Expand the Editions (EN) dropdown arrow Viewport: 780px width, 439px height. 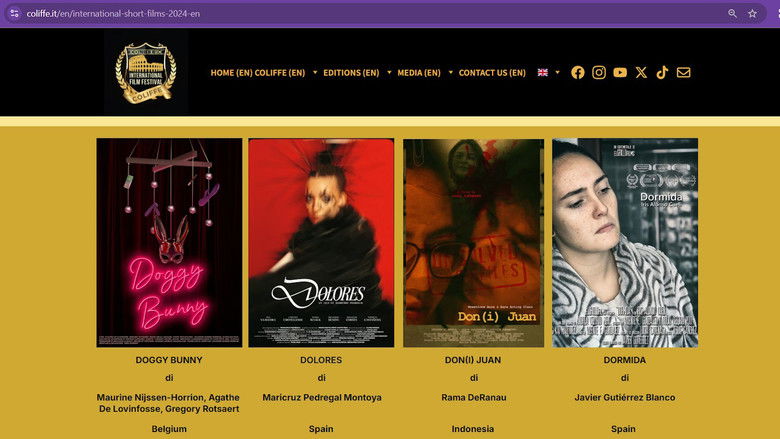(389, 72)
